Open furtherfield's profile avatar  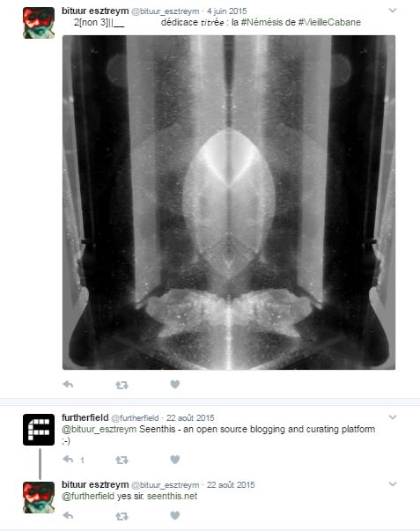point(39,430)
